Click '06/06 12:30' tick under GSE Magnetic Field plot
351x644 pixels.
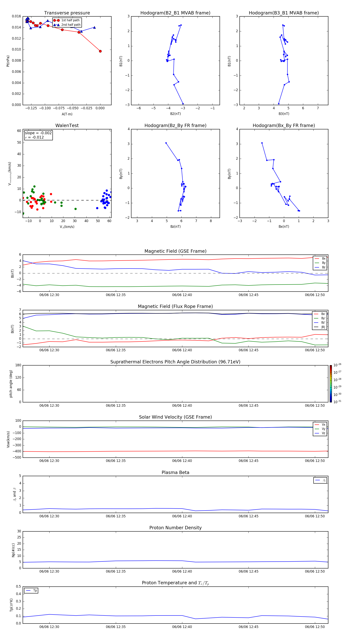[x=49, y=295]
